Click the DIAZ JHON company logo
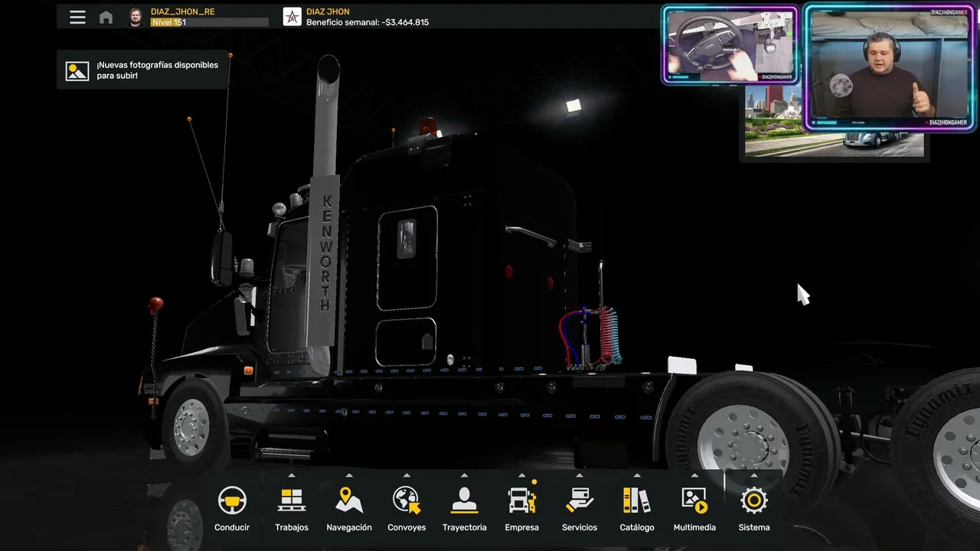 292,17
